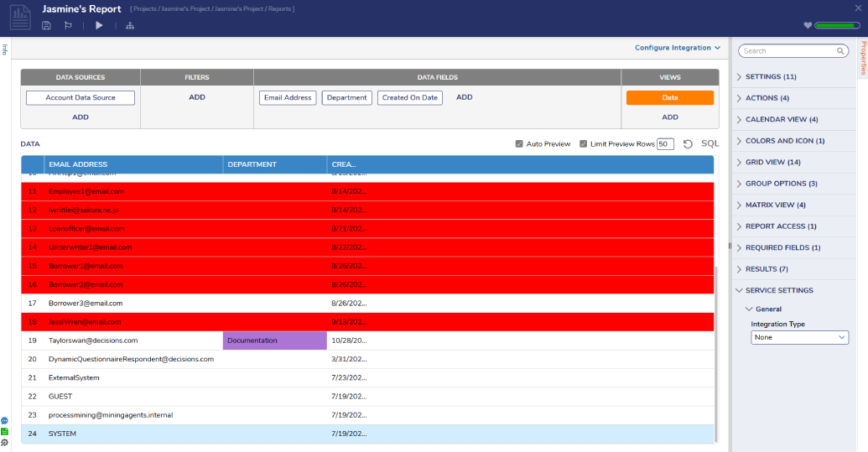Click the green progress bar
Viewport: 868px width, 452px height.
tap(836, 25)
